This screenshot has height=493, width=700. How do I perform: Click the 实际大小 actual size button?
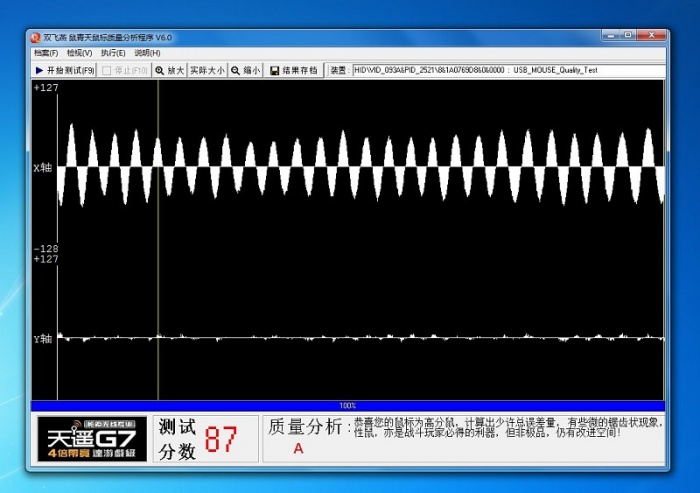coord(207,71)
